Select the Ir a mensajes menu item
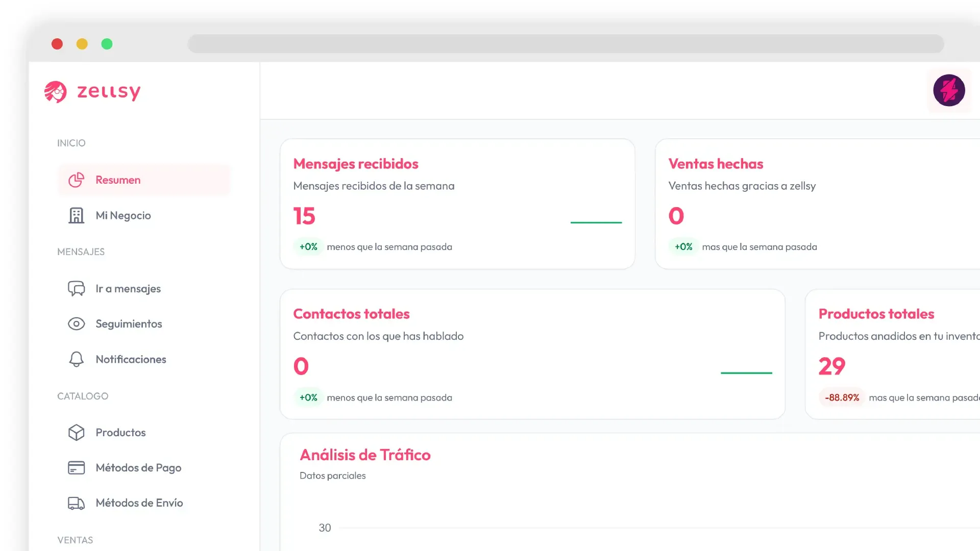This screenshot has height=551, width=980. pyautogui.click(x=128, y=288)
